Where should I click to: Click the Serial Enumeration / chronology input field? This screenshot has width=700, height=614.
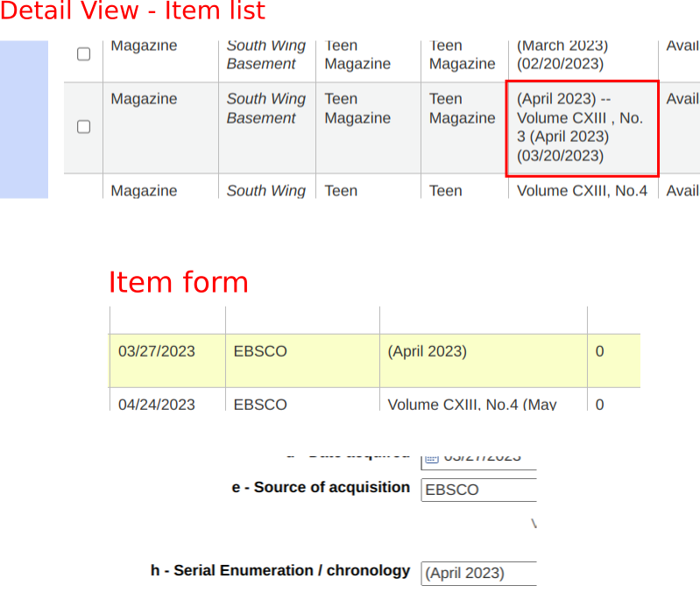478,574
